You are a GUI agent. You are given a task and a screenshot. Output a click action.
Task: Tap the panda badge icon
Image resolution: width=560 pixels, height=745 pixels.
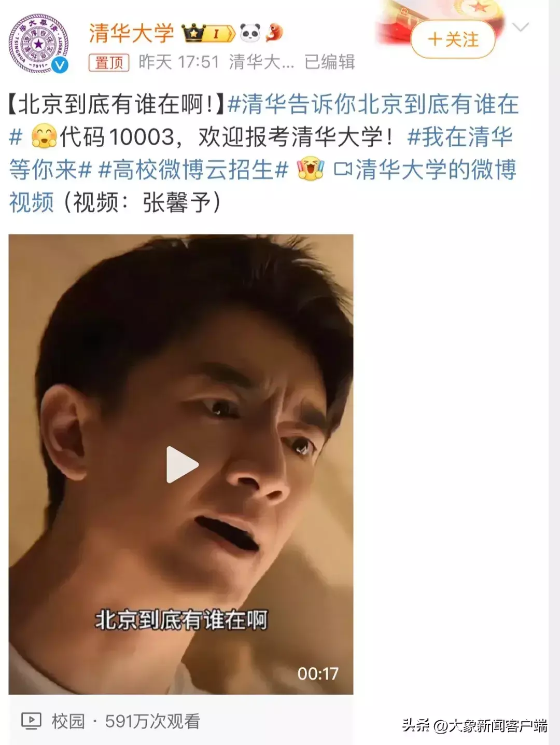pos(250,34)
